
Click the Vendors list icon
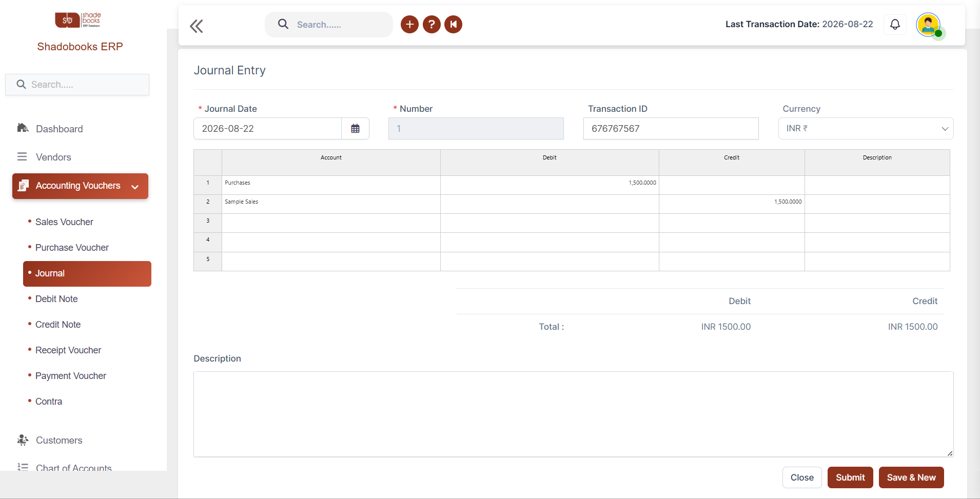[22, 156]
